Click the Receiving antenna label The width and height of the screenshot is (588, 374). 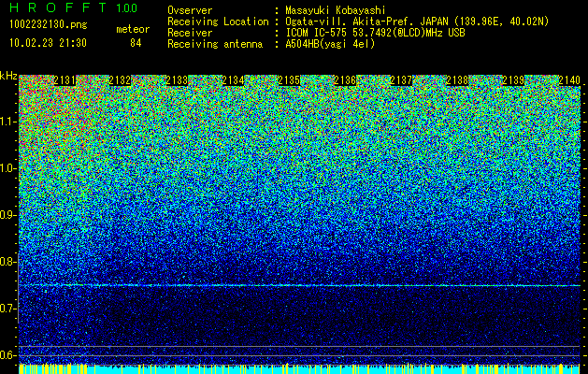(215, 44)
